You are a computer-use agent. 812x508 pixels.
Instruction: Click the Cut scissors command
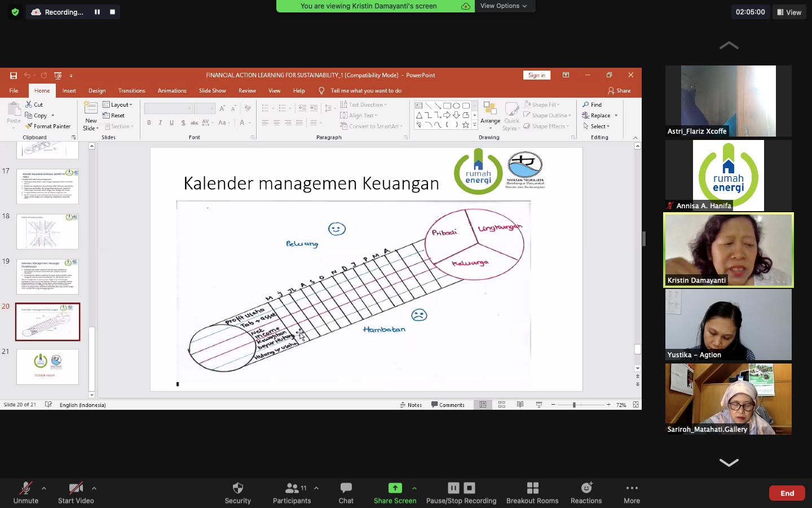34,104
